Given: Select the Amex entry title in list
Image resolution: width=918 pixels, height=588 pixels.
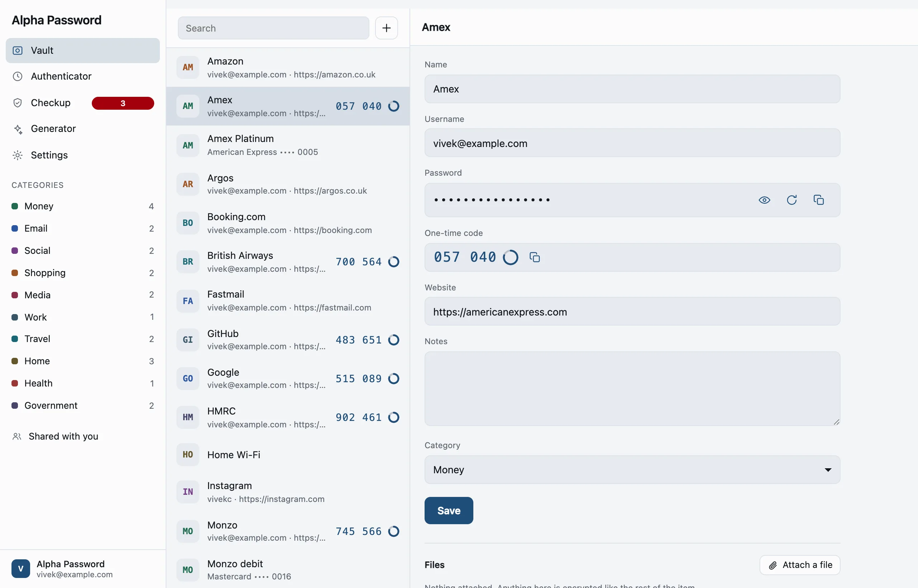Looking at the screenshot, I should pyautogui.click(x=219, y=100).
